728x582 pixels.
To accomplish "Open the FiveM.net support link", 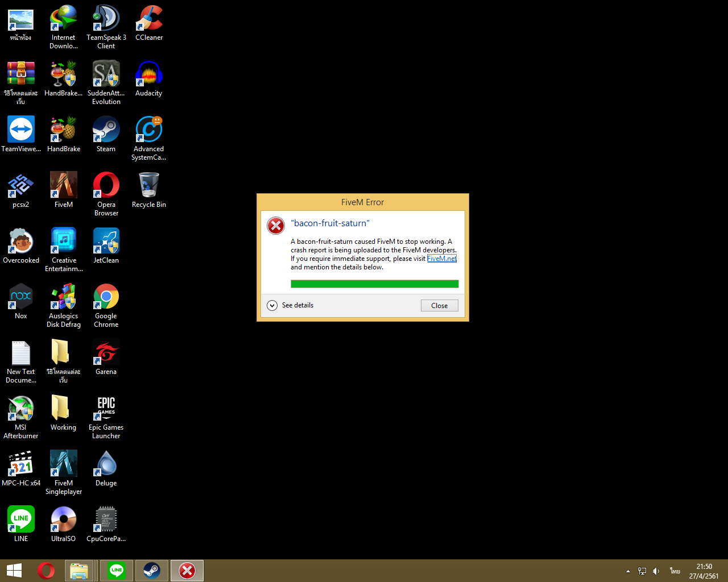I will [442, 259].
